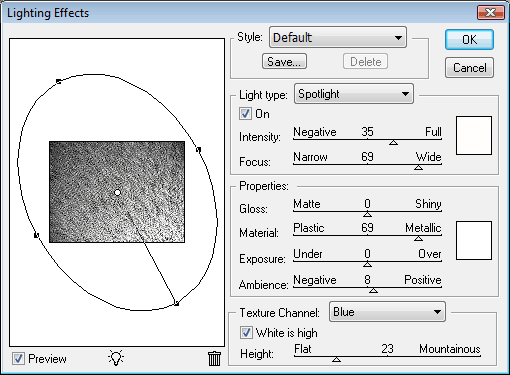Click the new light bulb icon
Viewport: 510px width, 375px height.
coord(116,358)
